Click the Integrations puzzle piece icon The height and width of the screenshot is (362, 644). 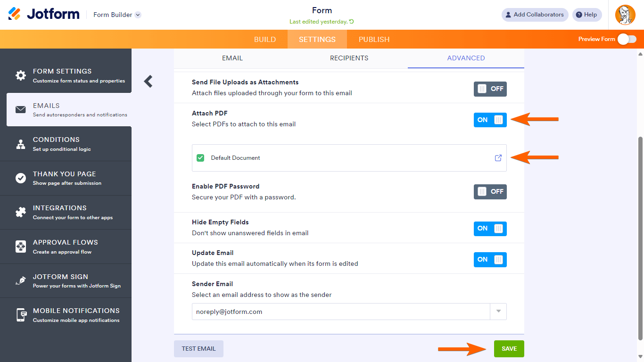pos(21,213)
